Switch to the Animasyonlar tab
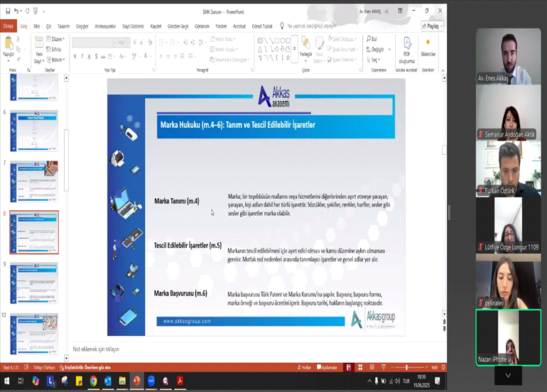Screen dimensions: 547x392 pyautogui.click(x=106, y=26)
